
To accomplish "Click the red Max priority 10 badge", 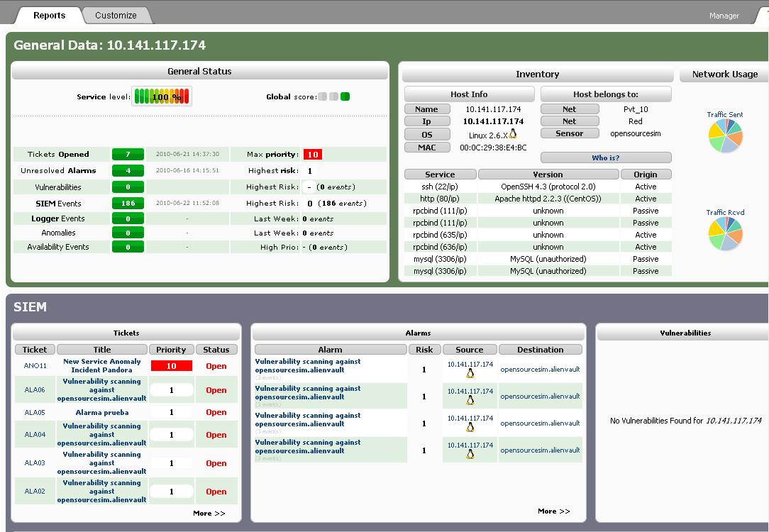I will (x=312, y=154).
